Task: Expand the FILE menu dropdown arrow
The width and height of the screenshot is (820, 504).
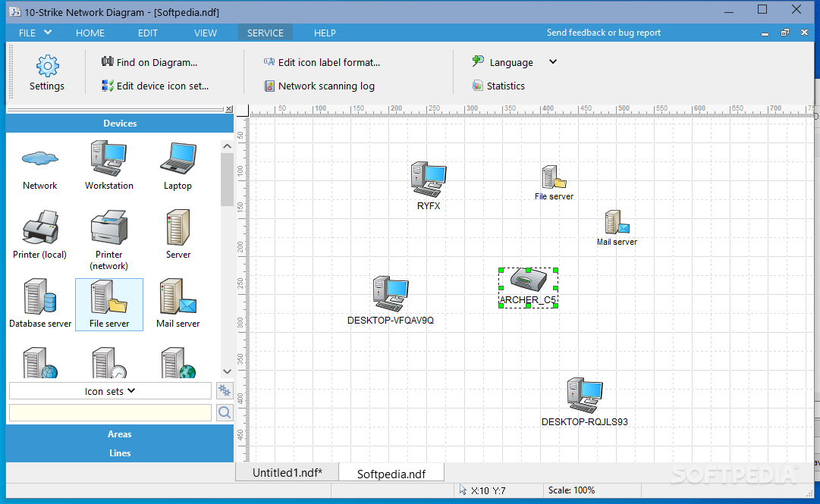Action: coord(48,32)
